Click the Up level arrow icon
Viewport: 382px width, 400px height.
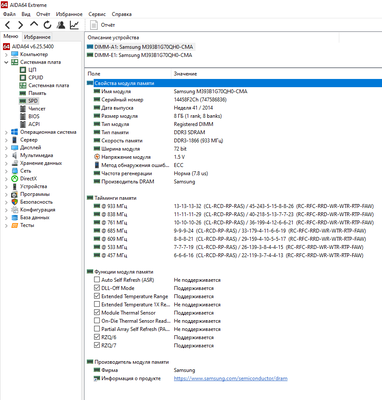coord(34,24)
